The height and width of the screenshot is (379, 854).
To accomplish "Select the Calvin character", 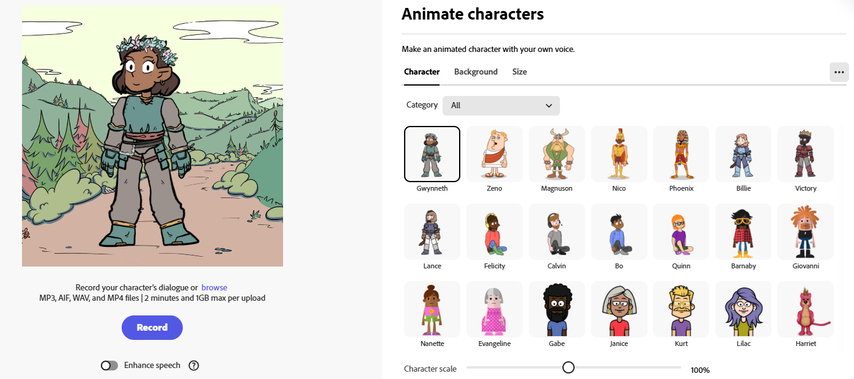I will coord(557,231).
